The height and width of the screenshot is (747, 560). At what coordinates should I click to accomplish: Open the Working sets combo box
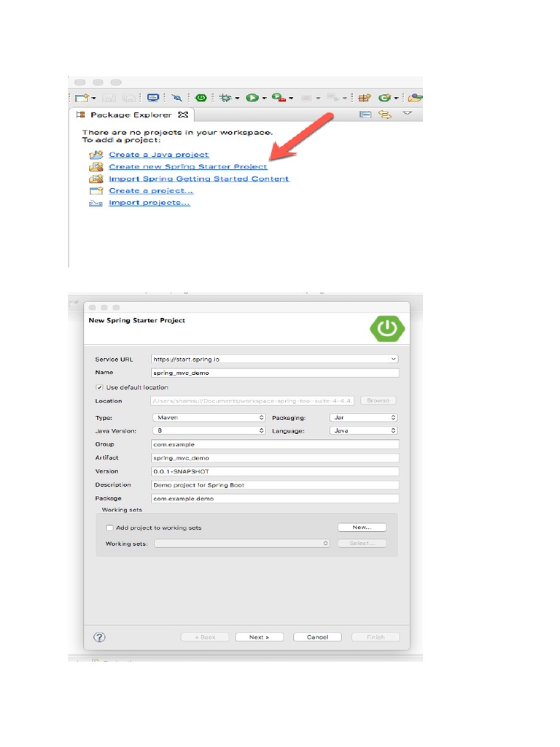[242, 543]
